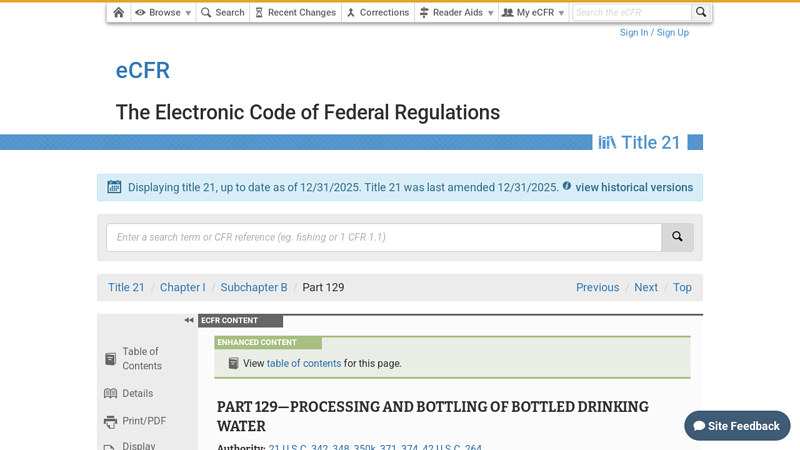Go to Chapter I breadcrumb
Screen dimensions: 800x450
[183, 287]
